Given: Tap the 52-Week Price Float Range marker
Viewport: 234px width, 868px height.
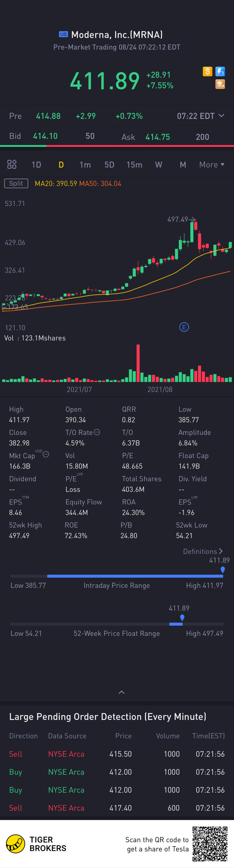Looking at the screenshot, I should (182, 618).
